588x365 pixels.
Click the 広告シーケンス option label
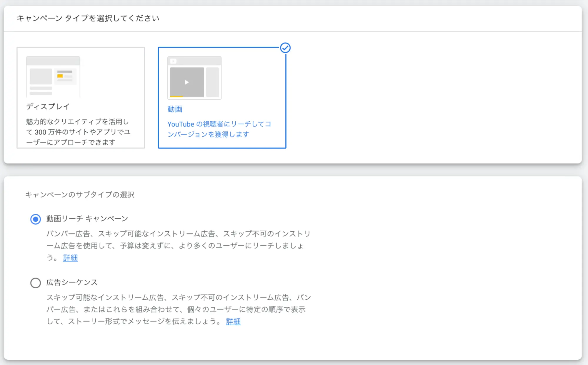(x=72, y=282)
